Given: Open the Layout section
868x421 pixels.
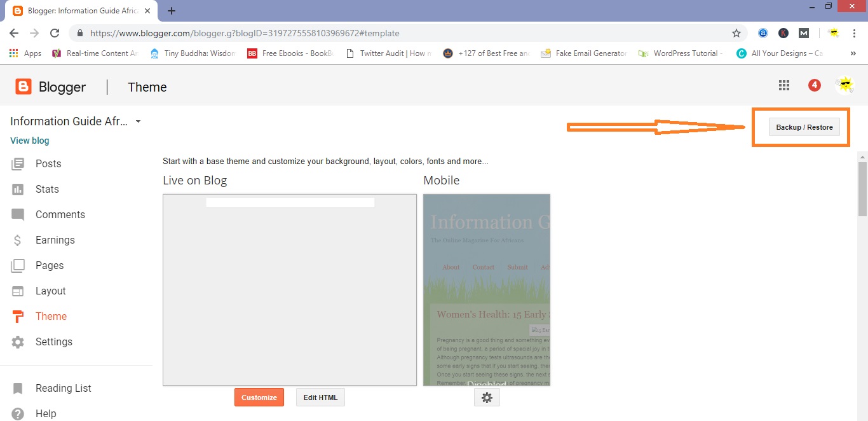Looking at the screenshot, I should (51, 291).
